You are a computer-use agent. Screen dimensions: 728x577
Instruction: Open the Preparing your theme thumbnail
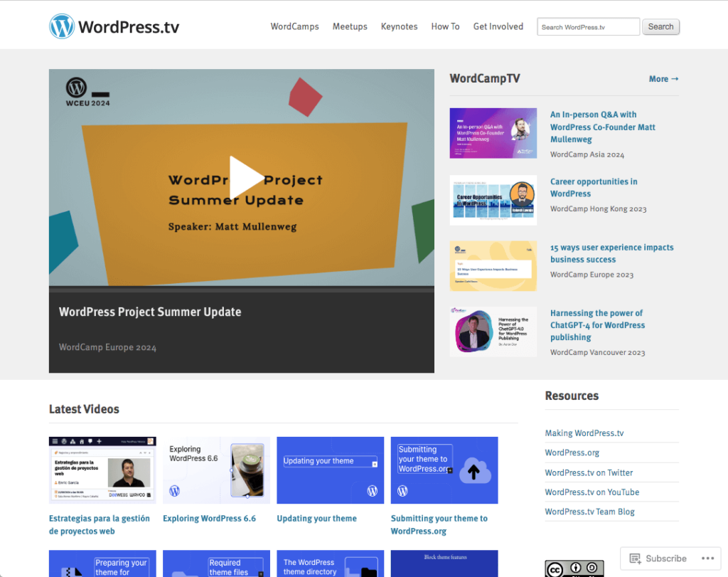click(102, 563)
